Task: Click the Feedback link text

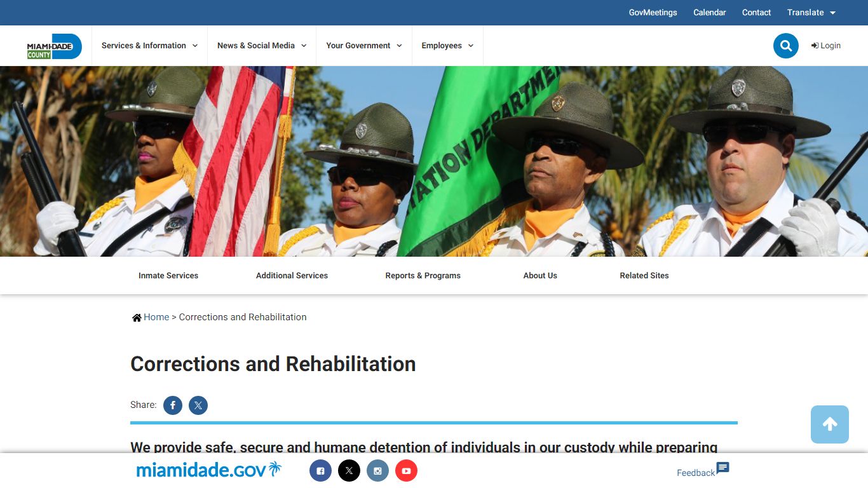Action: [696, 473]
